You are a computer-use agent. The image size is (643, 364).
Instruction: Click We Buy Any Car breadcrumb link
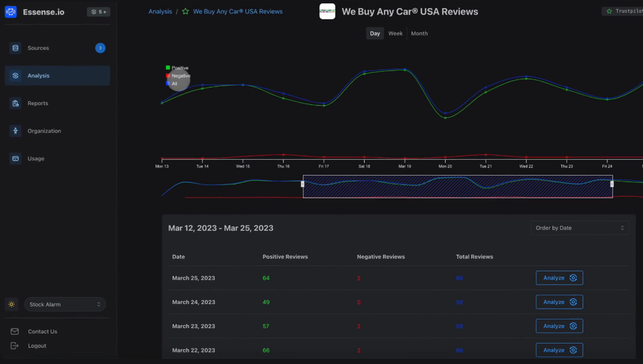tap(238, 12)
